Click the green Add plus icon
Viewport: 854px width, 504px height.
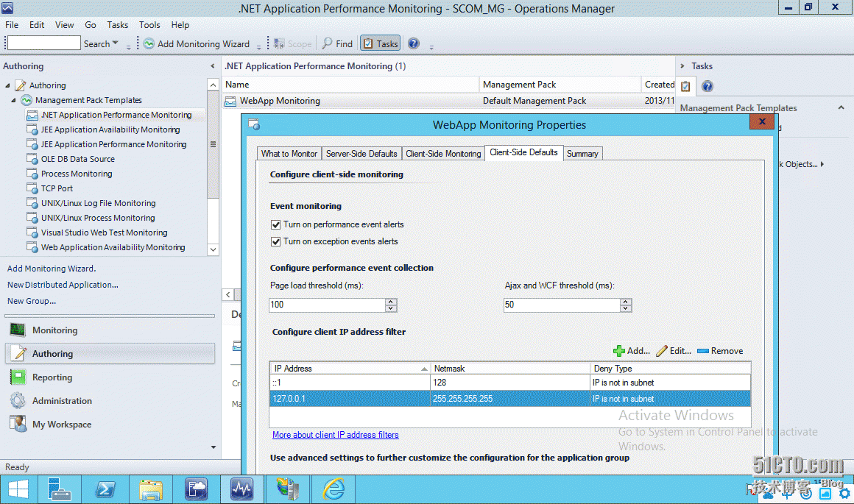[618, 351]
